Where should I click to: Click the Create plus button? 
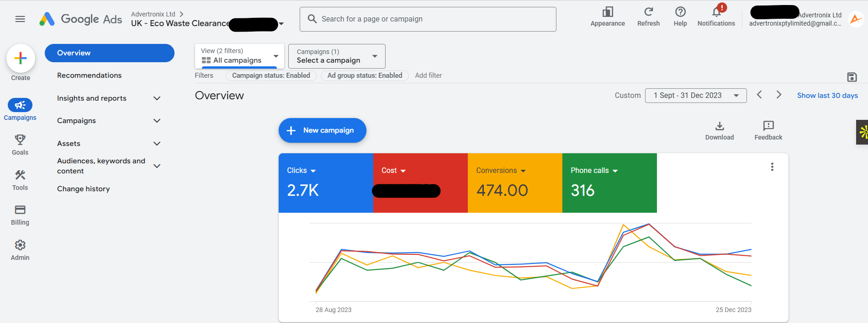[x=21, y=59]
